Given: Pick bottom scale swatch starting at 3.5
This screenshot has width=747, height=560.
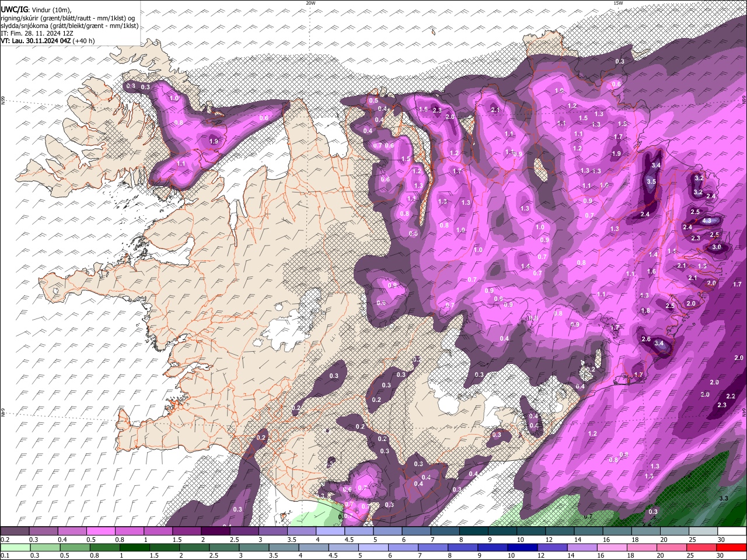Looking at the screenshot, I should point(284,548).
